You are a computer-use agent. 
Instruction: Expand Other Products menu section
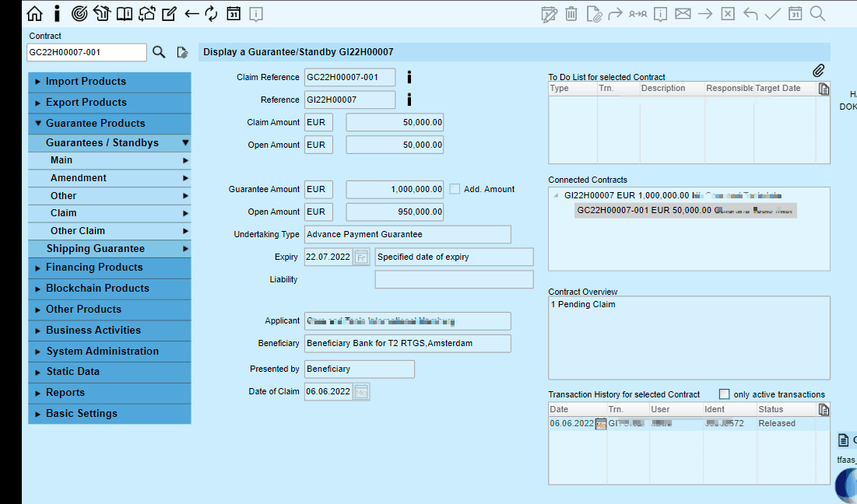click(109, 310)
